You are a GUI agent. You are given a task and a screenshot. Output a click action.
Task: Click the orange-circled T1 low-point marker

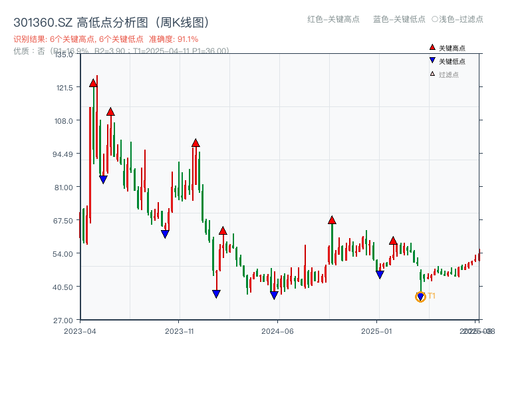(x=420, y=297)
